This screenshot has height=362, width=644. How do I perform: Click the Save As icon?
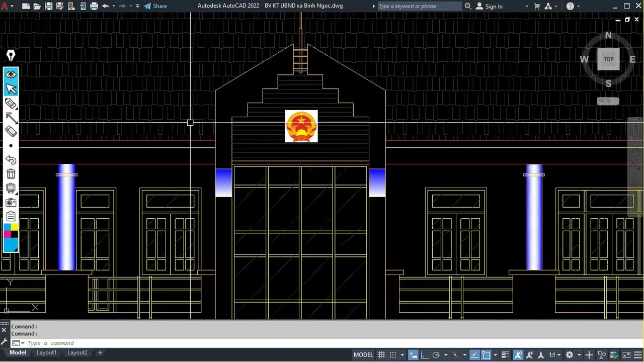coord(60,6)
